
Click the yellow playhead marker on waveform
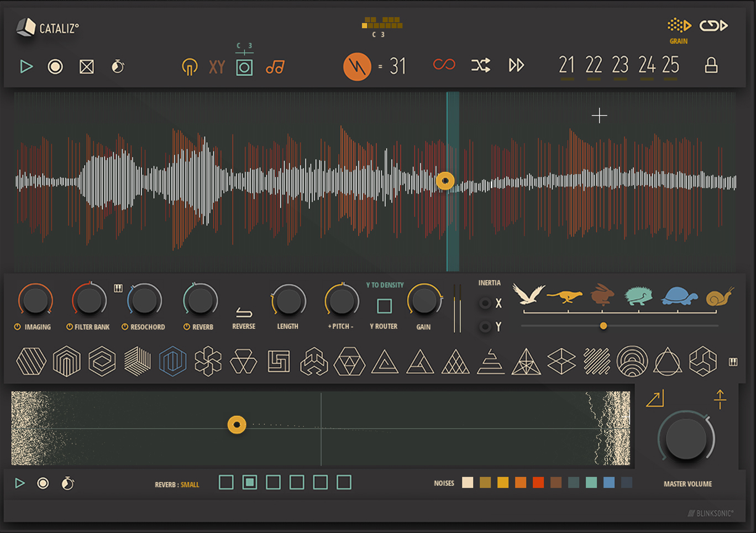(445, 181)
